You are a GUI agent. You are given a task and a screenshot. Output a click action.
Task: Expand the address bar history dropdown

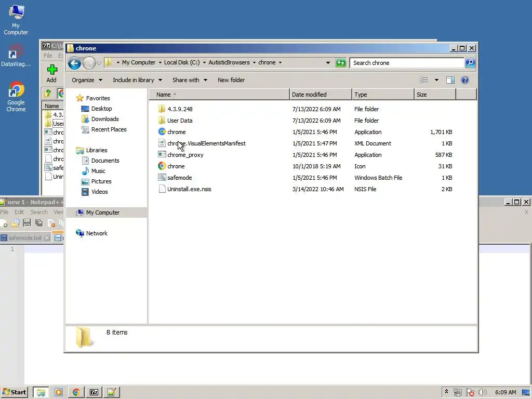point(328,63)
